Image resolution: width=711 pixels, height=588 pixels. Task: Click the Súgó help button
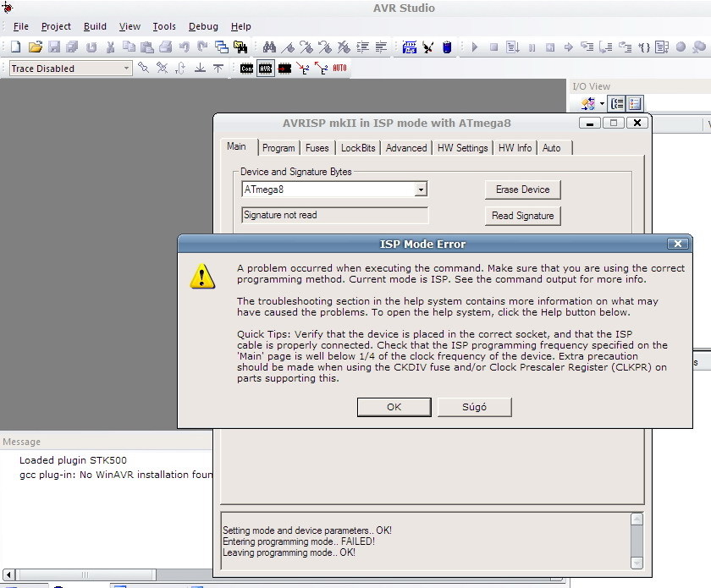click(474, 407)
